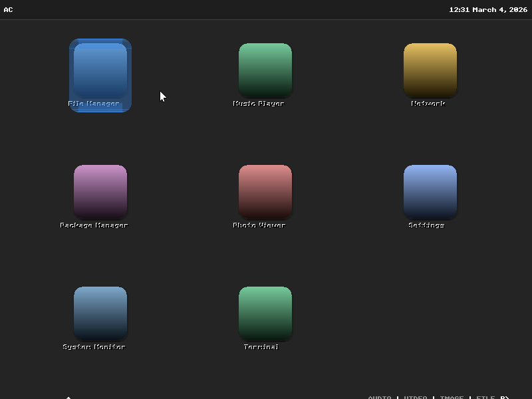
Task: Open the Network application
Action: pyautogui.click(x=430, y=70)
